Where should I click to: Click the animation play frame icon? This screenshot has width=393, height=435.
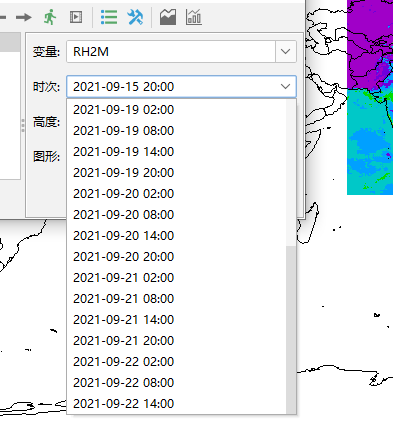coord(76,17)
